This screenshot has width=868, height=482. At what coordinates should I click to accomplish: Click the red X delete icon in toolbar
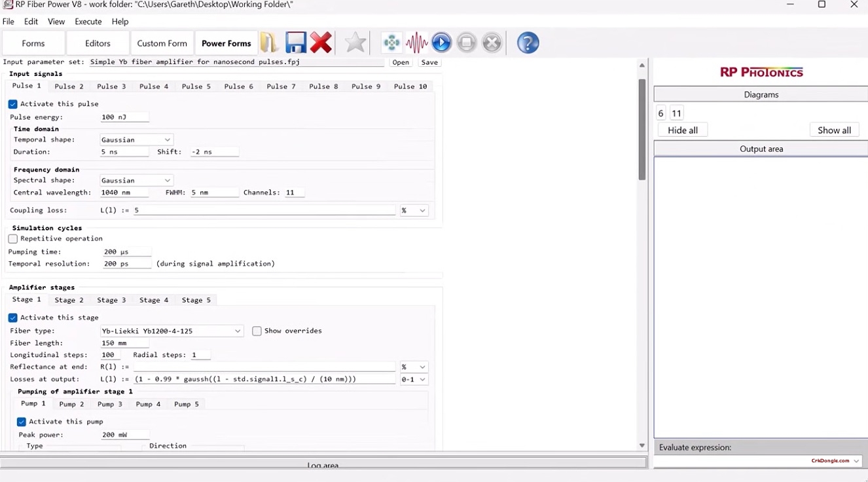[x=321, y=42]
